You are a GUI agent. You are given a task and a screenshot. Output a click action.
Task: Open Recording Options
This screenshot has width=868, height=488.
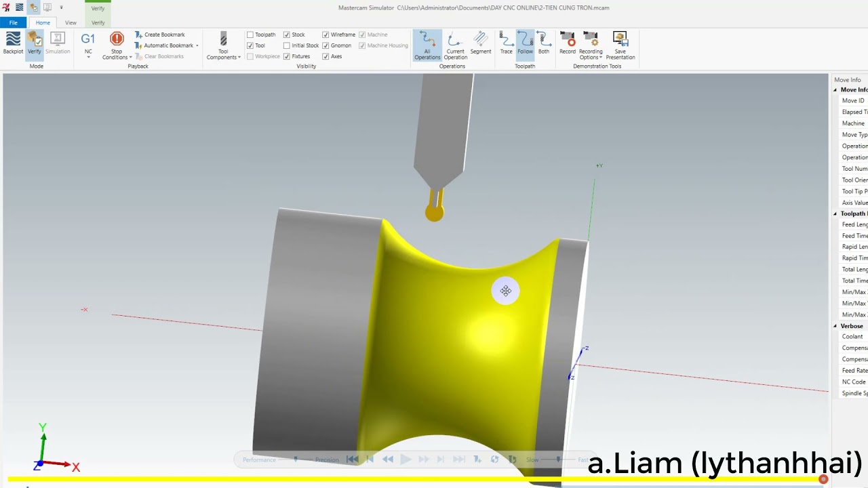[591, 45]
